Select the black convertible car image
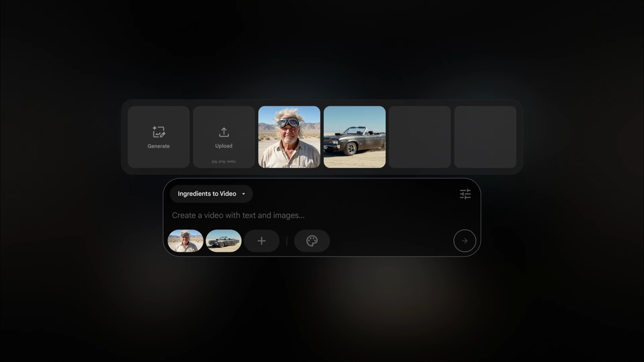 [355, 137]
